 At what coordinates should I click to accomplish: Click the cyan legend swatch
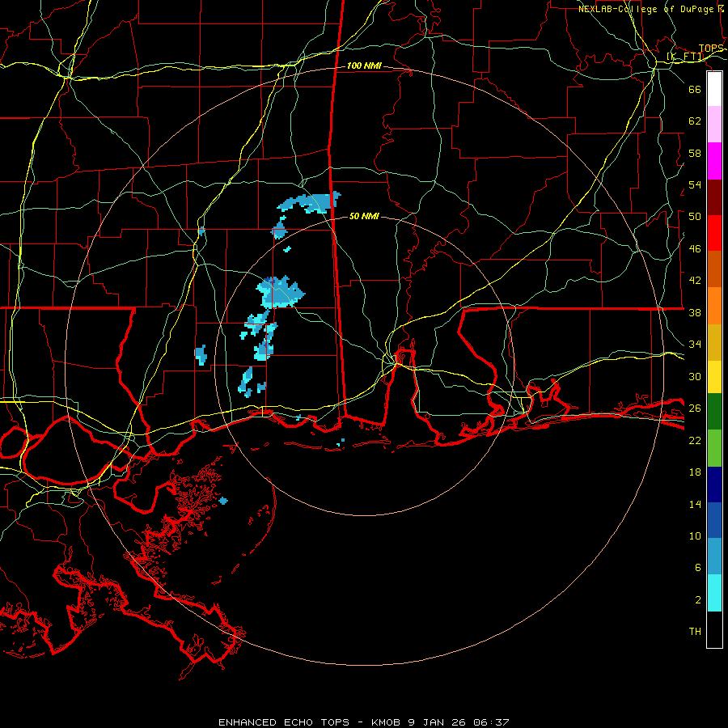(714, 593)
